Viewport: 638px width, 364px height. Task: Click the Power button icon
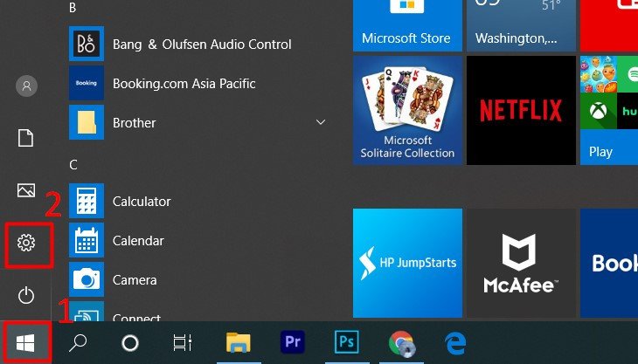(26, 295)
